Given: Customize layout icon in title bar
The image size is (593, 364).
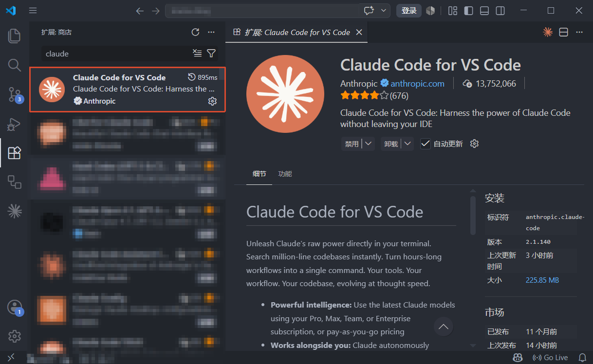Looking at the screenshot, I should pos(453,10).
